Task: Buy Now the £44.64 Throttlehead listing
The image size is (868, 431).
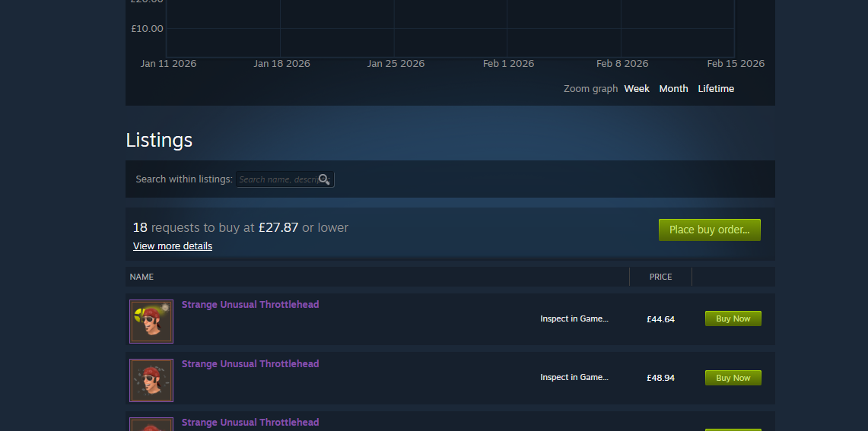Action: 733,318
